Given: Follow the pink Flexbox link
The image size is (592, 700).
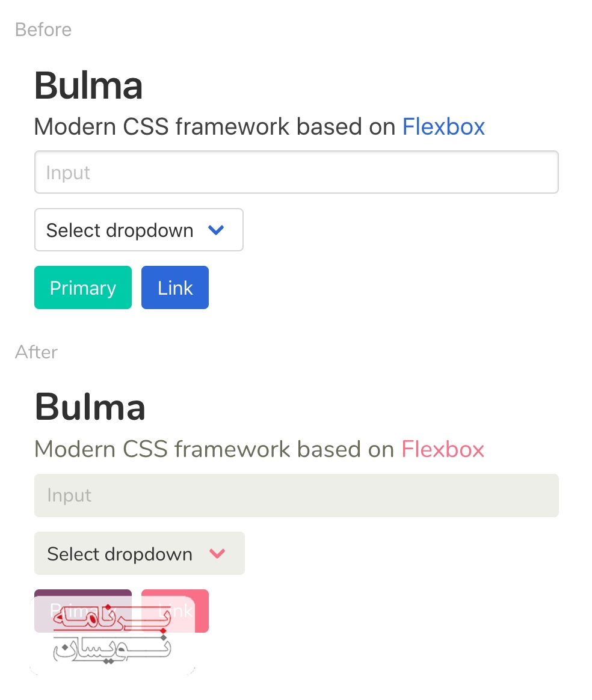Looking at the screenshot, I should pyautogui.click(x=443, y=449).
